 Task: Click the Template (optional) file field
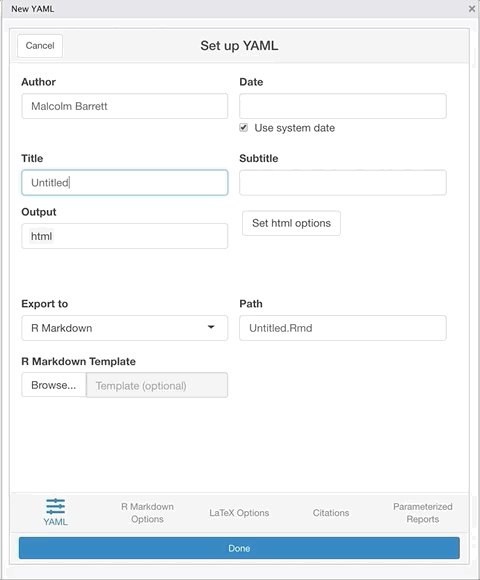click(x=157, y=385)
